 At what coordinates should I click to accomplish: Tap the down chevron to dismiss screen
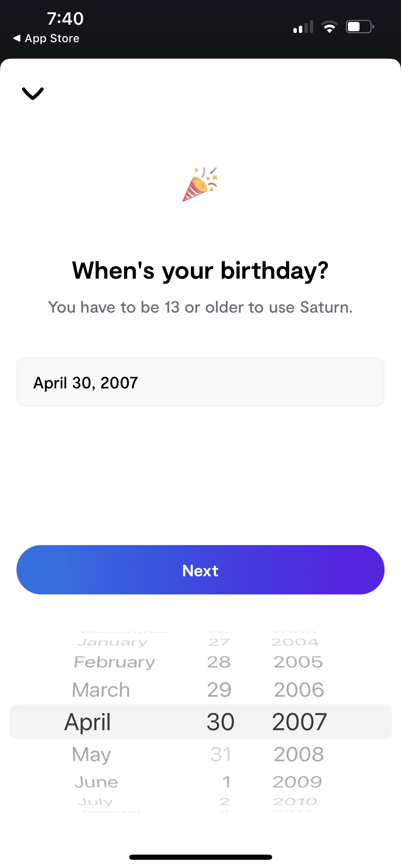coord(33,93)
